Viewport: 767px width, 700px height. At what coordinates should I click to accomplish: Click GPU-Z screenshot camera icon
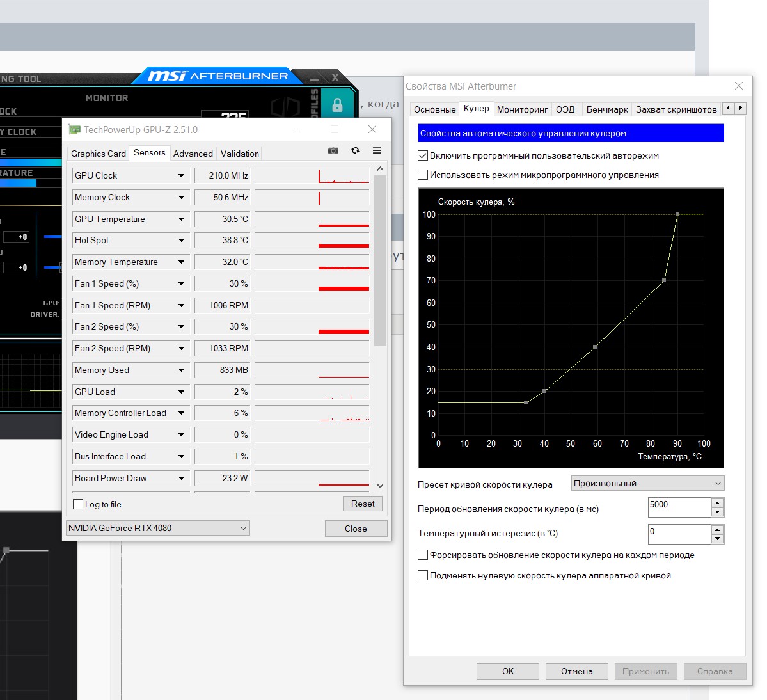333,150
